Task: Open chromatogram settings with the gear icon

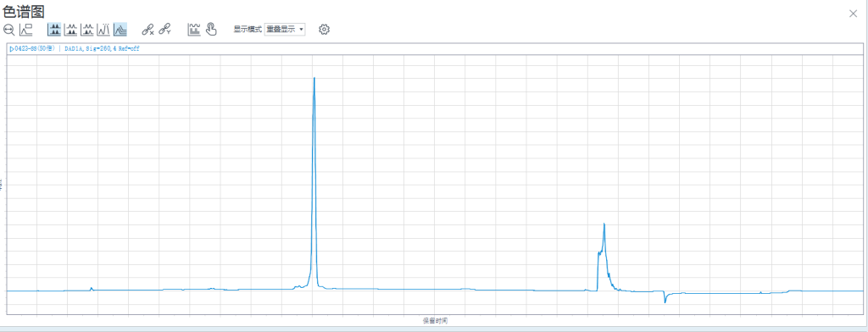Action: coord(325,30)
